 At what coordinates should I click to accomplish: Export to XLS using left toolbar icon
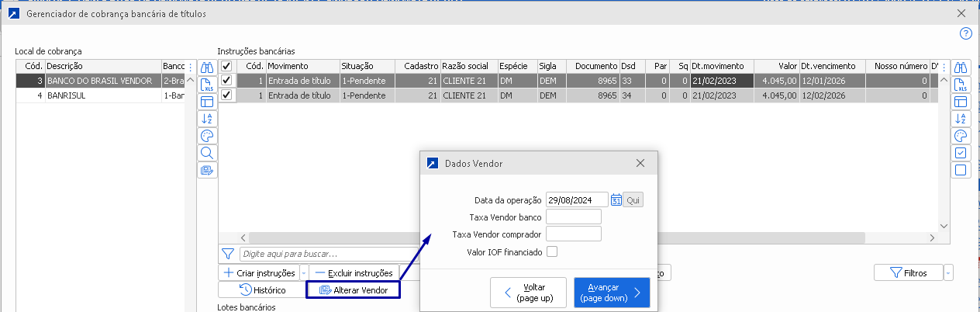tap(207, 85)
